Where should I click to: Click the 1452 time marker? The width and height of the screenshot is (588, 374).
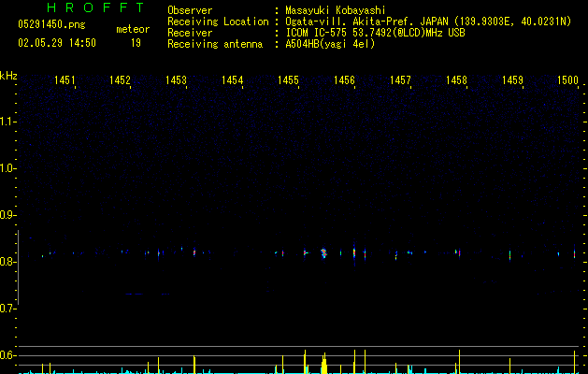120,79
